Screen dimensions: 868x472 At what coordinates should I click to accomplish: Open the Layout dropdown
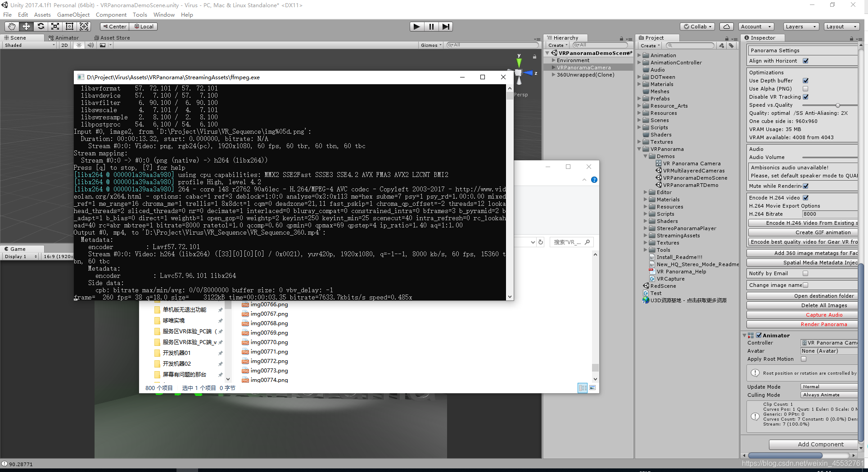841,27
